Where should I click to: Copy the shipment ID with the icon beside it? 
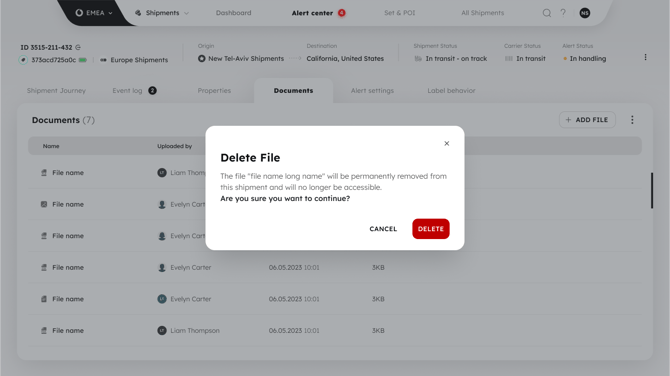pos(78,47)
